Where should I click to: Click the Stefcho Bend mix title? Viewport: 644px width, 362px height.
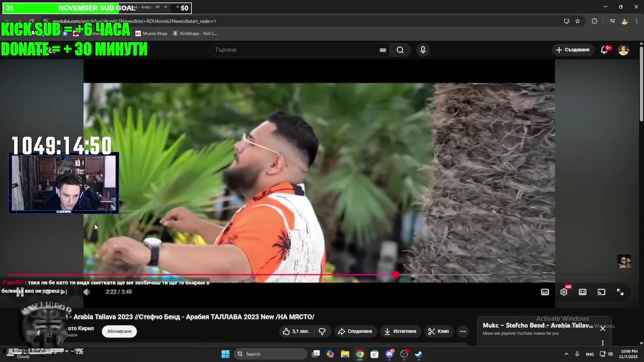(538, 325)
